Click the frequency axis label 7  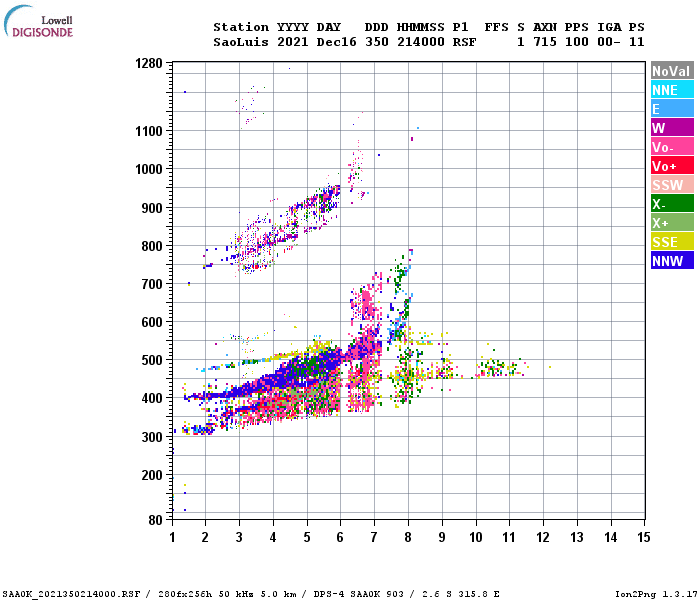pos(374,537)
